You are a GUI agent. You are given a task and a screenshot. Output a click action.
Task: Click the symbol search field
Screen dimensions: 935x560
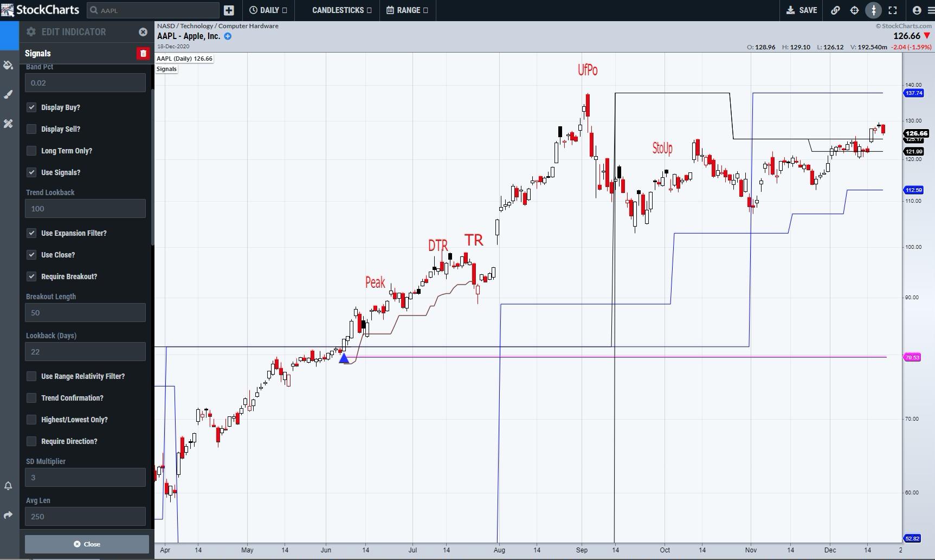click(x=153, y=10)
